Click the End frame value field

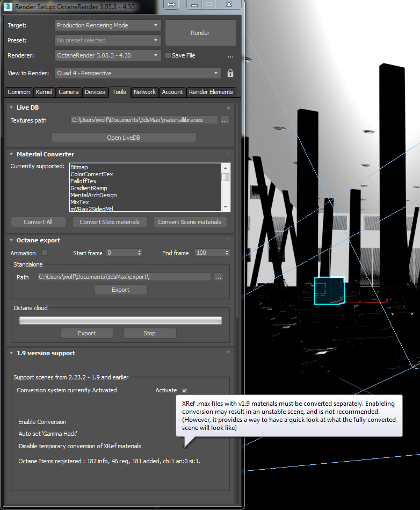(209, 253)
